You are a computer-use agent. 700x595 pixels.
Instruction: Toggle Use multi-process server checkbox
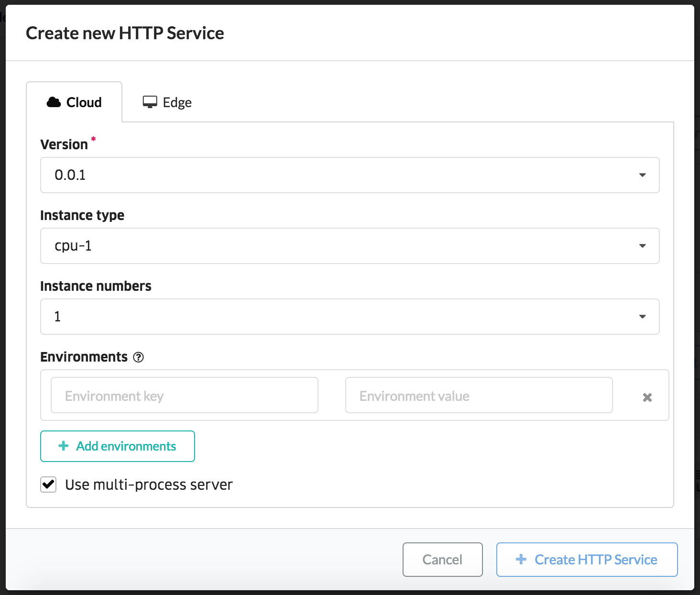point(48,485)
